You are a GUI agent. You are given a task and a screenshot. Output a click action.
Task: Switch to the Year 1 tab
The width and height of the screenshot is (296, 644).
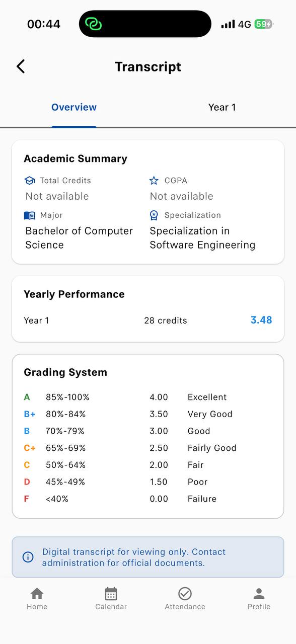(x=222, y=107)
